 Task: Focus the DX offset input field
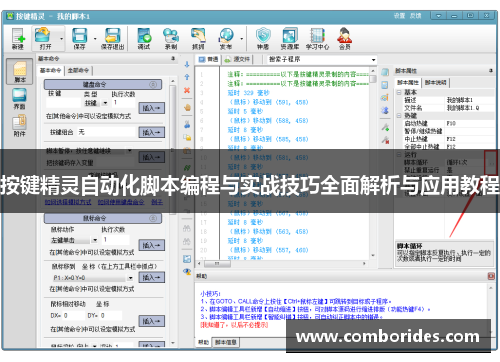[x=74, y=315]
